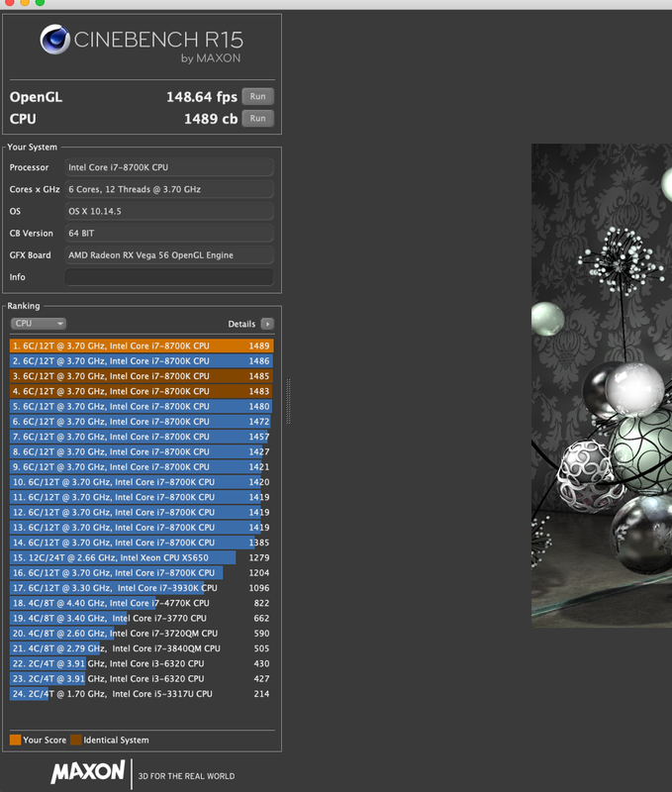Select ranking row 16 scoring 1204
The image size is (672, 792).
pos(142,573)
